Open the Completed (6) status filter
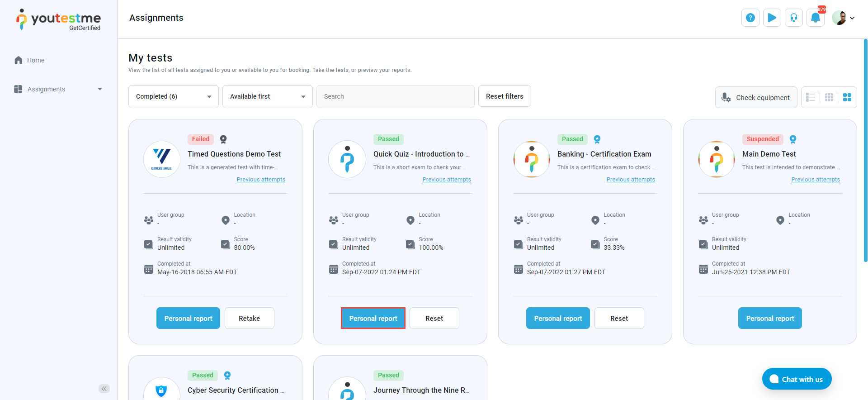This screenshot has width=868, height=400. (174, 96)
